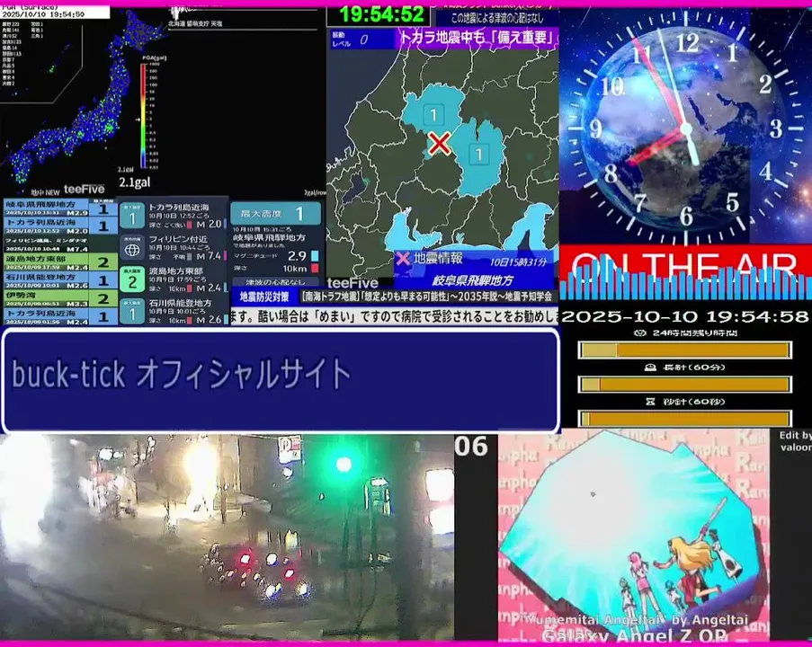Click the buck-tick オフィシャルサイト text box

tap(281, 380)
